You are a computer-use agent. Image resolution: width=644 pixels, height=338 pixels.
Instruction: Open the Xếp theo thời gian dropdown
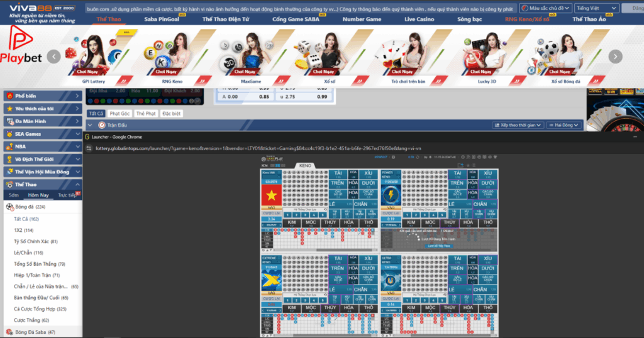(x=518, y=125)
